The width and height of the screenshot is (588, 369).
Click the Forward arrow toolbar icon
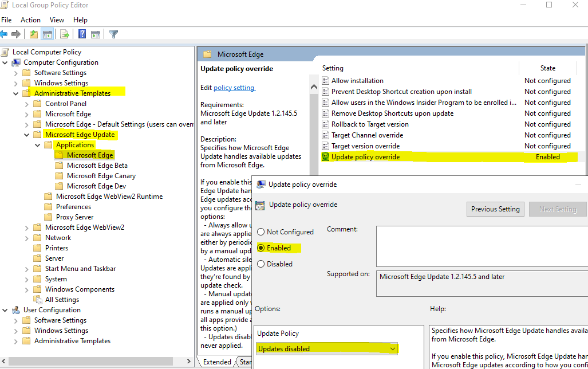(16, 34)
